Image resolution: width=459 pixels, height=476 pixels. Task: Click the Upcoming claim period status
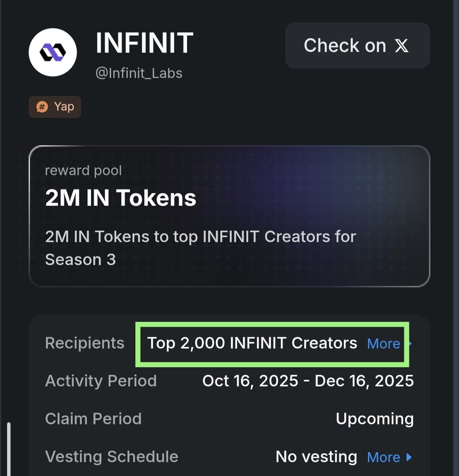point(375,419)
